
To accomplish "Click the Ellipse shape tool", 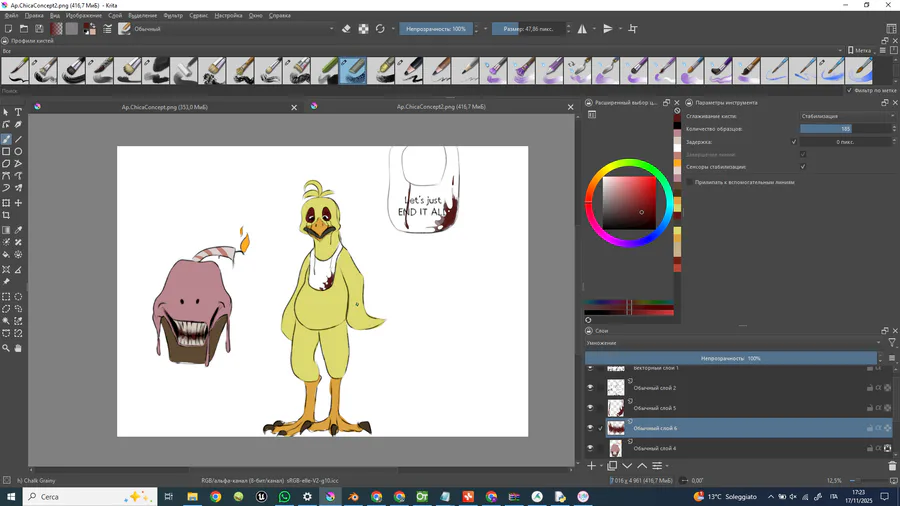I will pyautogui.click(x=18, y=151).
